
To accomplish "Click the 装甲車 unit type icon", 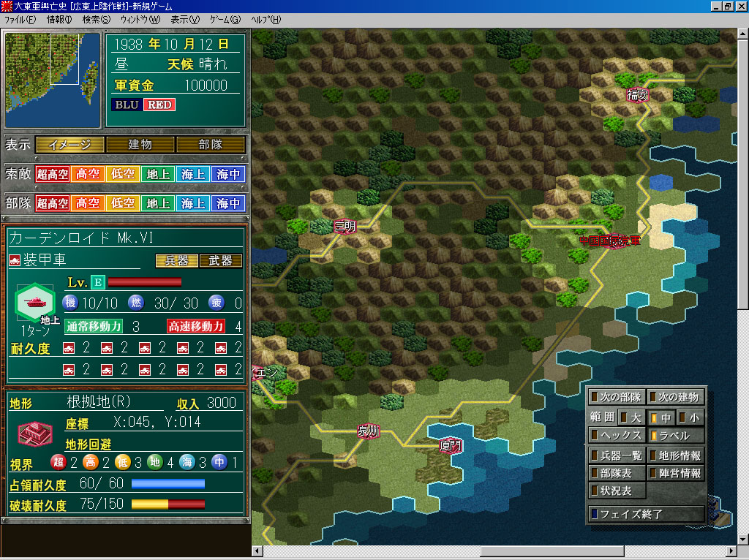I will 15,260.
